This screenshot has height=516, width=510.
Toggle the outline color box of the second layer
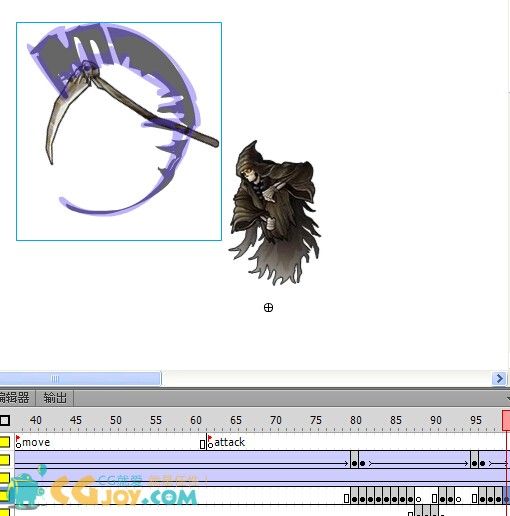coord(5,460)
